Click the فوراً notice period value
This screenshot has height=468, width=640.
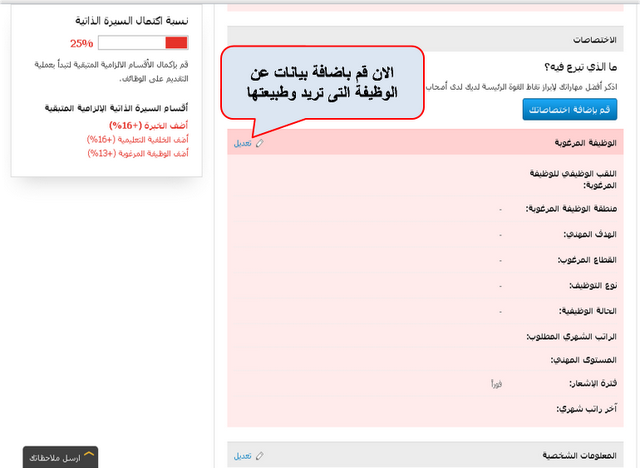(496, 384)
